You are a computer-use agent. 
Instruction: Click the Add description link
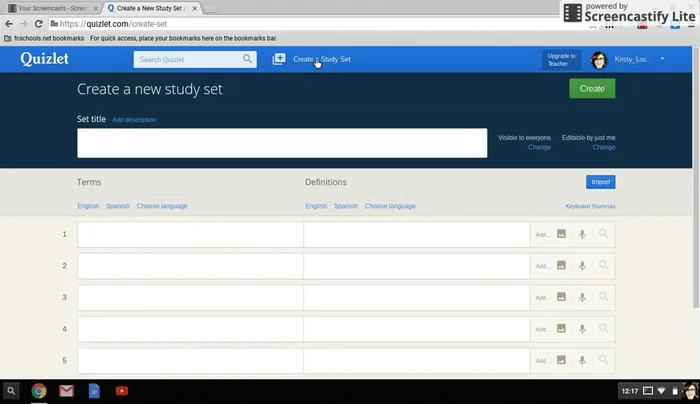[x=134, y=120]
